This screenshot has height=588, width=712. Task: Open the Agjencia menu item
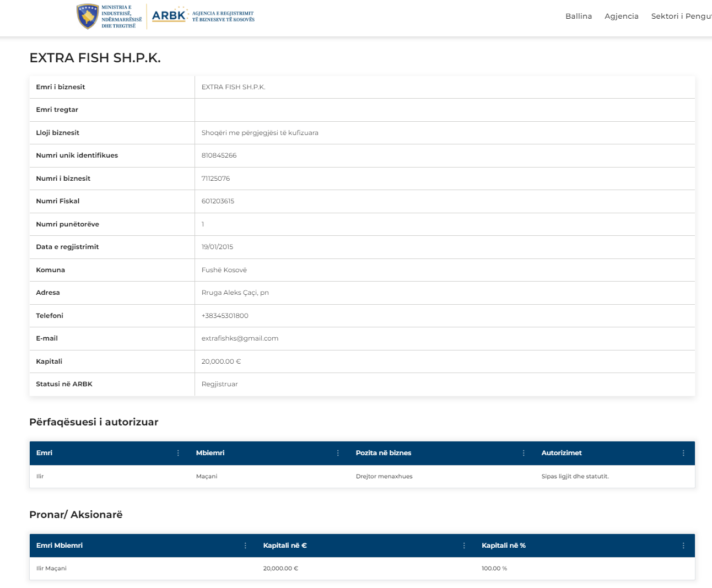622,16
